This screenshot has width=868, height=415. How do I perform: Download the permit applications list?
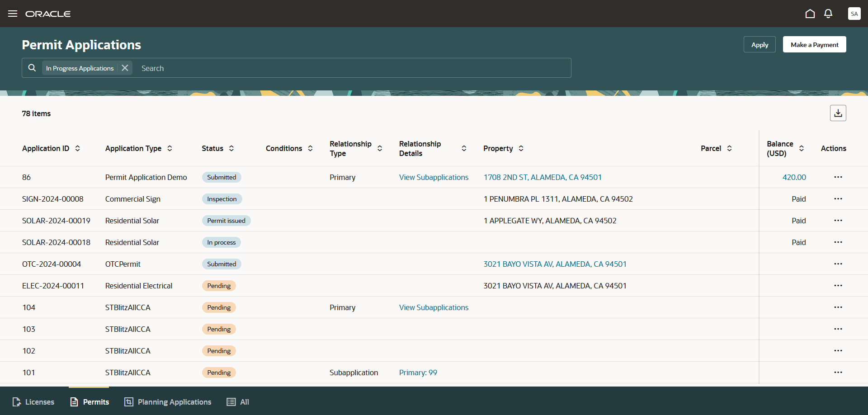838,113
